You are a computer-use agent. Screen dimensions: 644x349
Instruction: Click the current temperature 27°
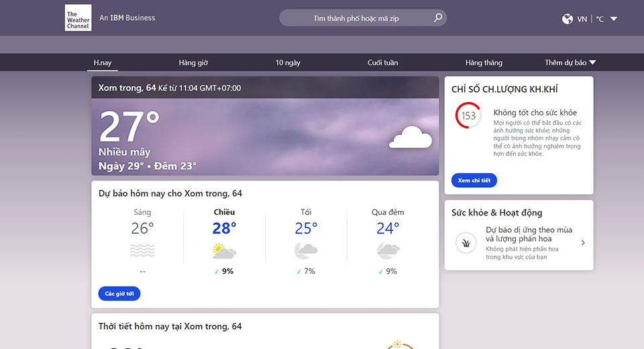click(x=129, y=126)
